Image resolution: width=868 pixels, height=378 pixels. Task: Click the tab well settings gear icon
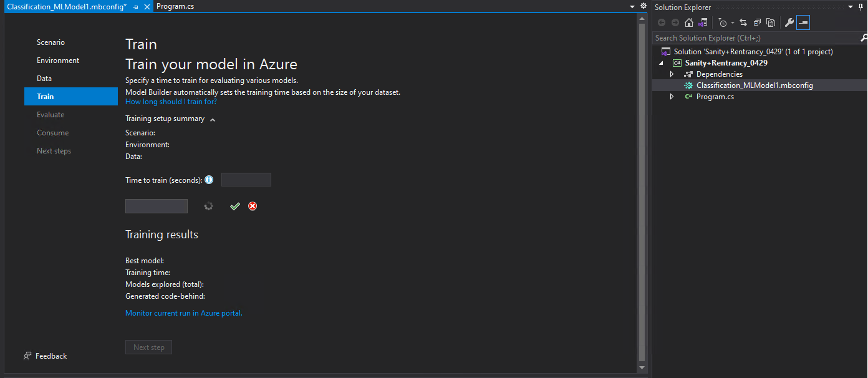click(644, 6)
